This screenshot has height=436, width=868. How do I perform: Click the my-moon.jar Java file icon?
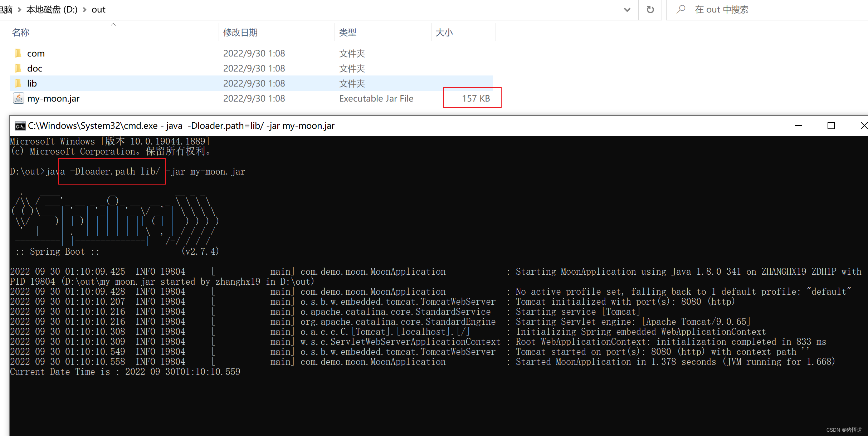pyautogui.click(x=18, y=98)
